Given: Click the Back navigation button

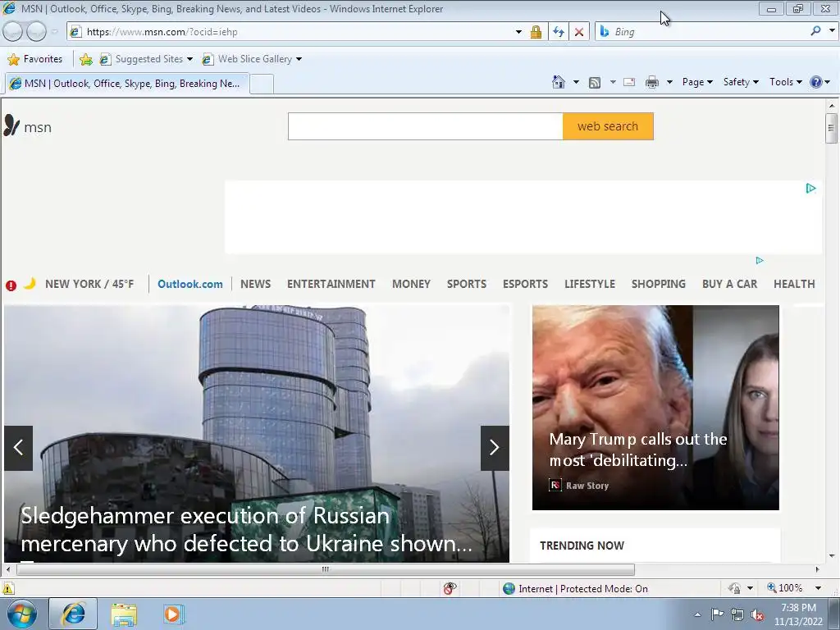Looking at the screenshot, I should 13,32.
